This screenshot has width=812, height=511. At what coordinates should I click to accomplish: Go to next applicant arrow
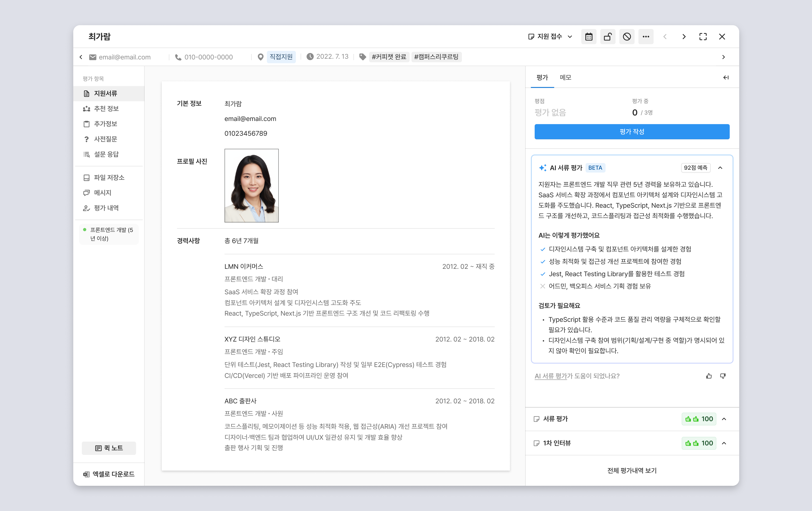(684, 37)
